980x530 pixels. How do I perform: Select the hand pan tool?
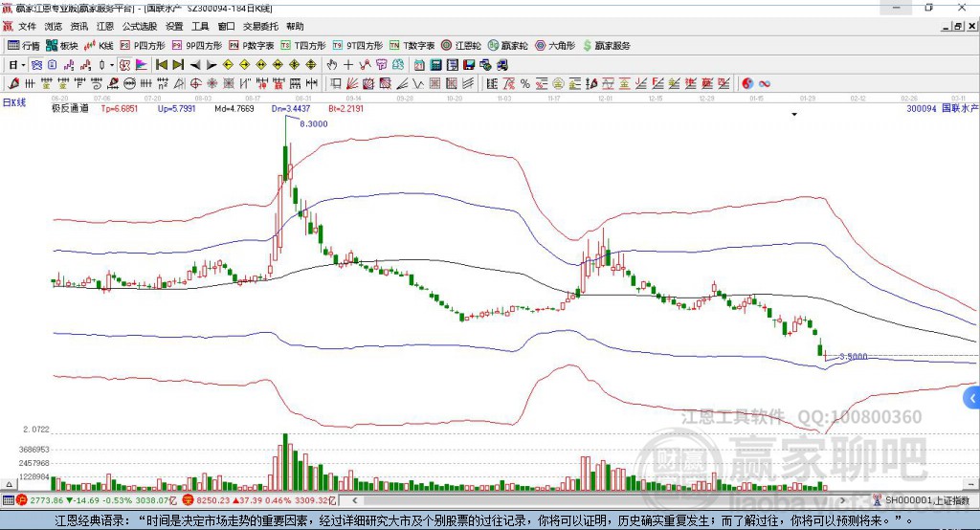(x=332, y=65)
